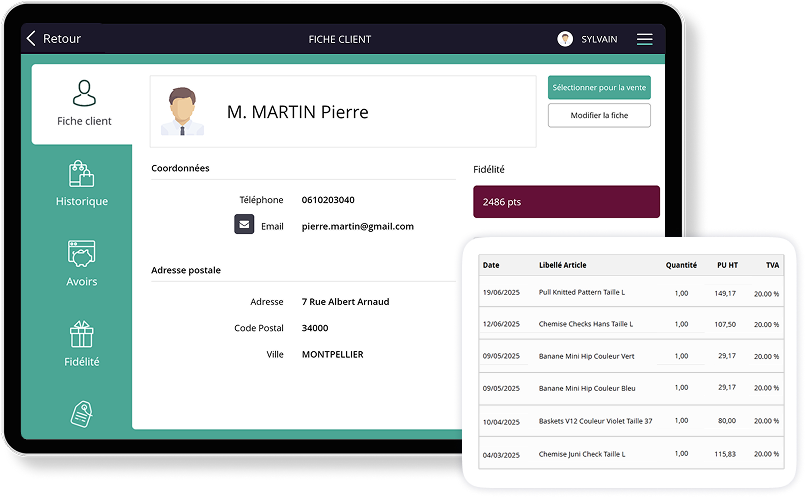Open the price tag icon at sidebar bottom

pos(81,413)
